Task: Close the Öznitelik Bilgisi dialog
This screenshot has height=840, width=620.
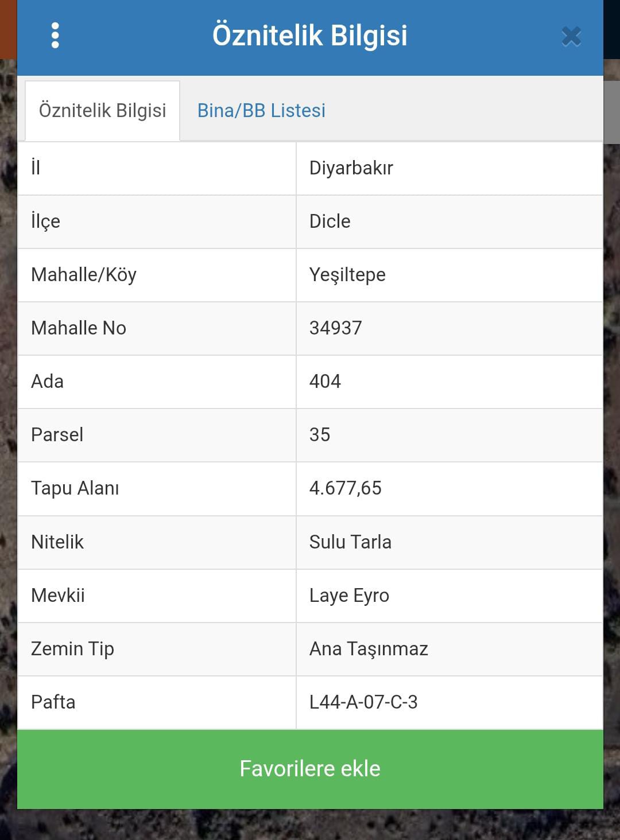Action: click(x=571, y=36)
